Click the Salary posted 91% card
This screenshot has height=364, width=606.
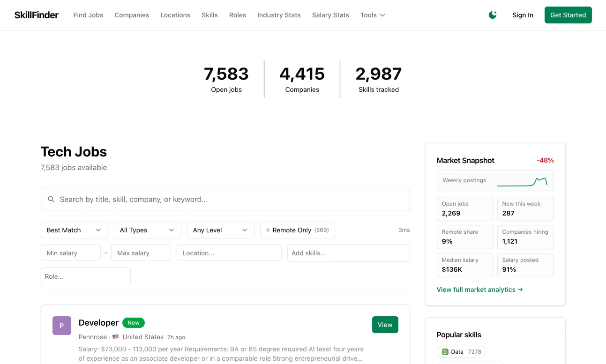(x=525, y=265)
